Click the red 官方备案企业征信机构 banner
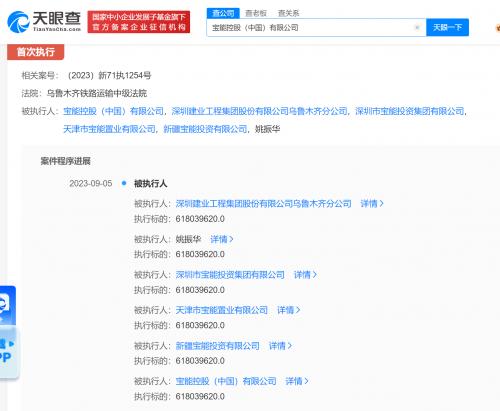The width and height of the screenshot is (500, 411). [139, 22]
